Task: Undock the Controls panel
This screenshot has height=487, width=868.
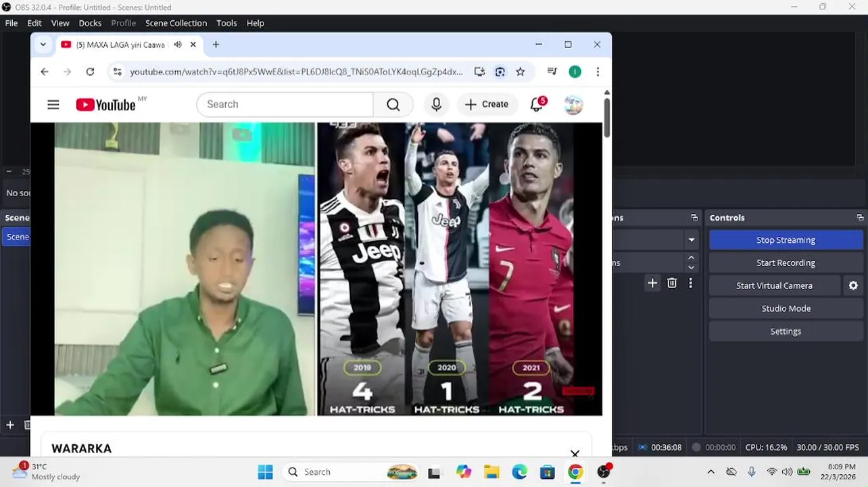Action: coord(860,218)
